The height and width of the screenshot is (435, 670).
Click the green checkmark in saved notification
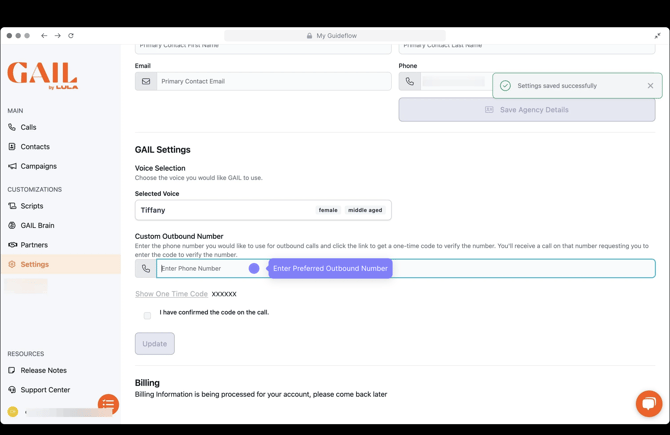coord(505,86)
